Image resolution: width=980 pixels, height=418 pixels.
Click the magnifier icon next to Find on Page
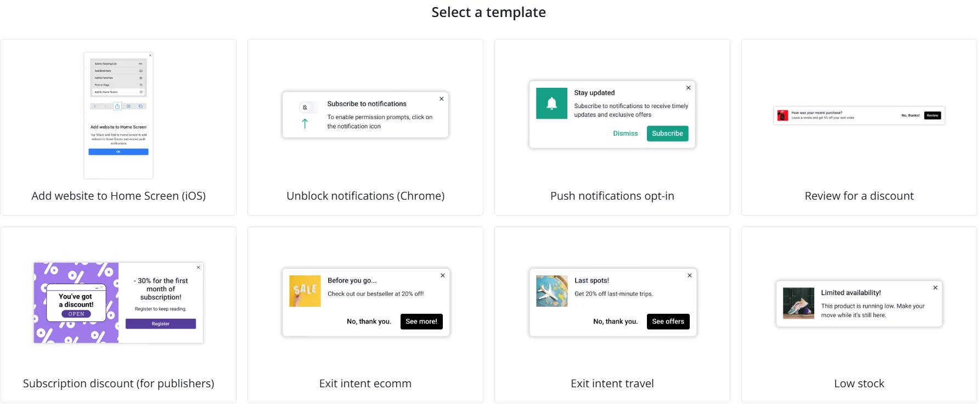pyautogui.click(x=141, y=85)
